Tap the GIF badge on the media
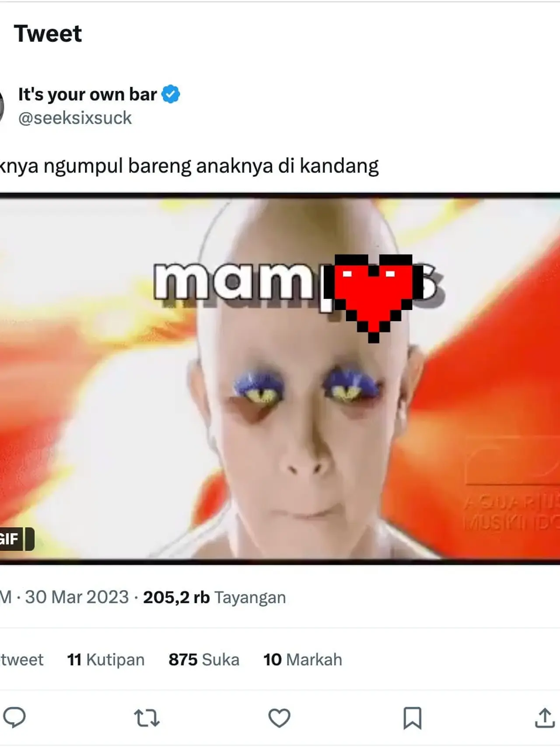This screenshot has width=560, height=747. click(x=17, y=539)
